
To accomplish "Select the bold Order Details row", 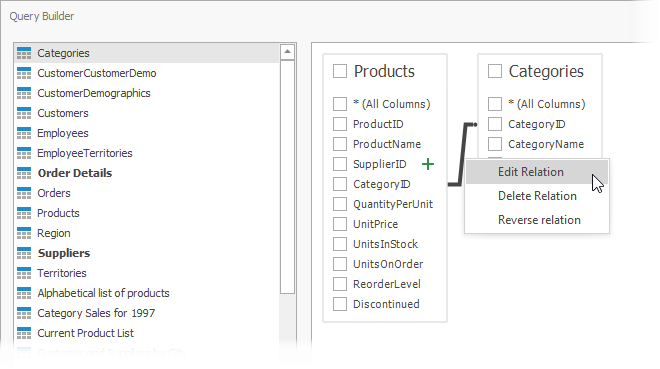I will coord(147,173).
